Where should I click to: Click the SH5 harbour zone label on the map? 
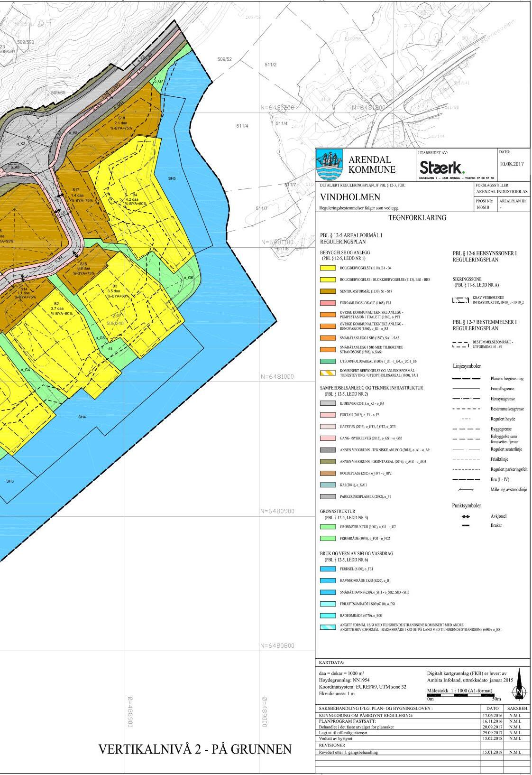point(172,178)
